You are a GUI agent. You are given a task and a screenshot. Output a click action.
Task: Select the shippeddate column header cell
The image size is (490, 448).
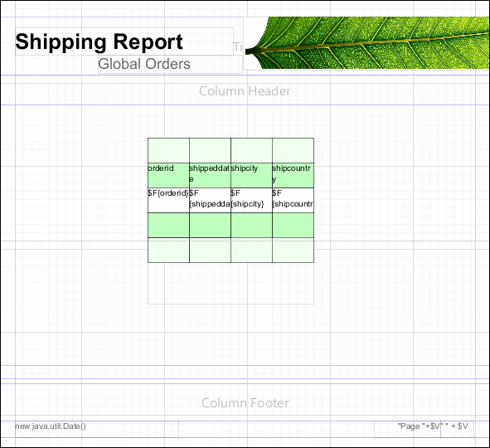pyautogui.click(x=210, y=175)
